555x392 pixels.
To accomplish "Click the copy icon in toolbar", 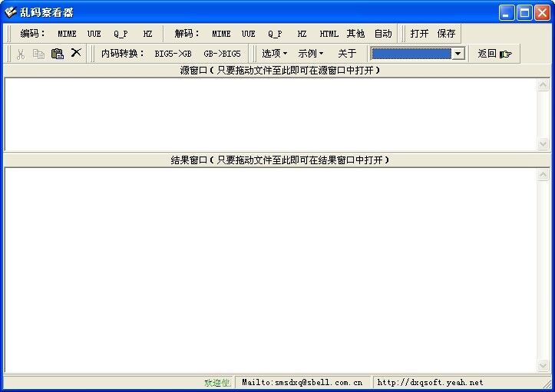I will pos(38,54).
